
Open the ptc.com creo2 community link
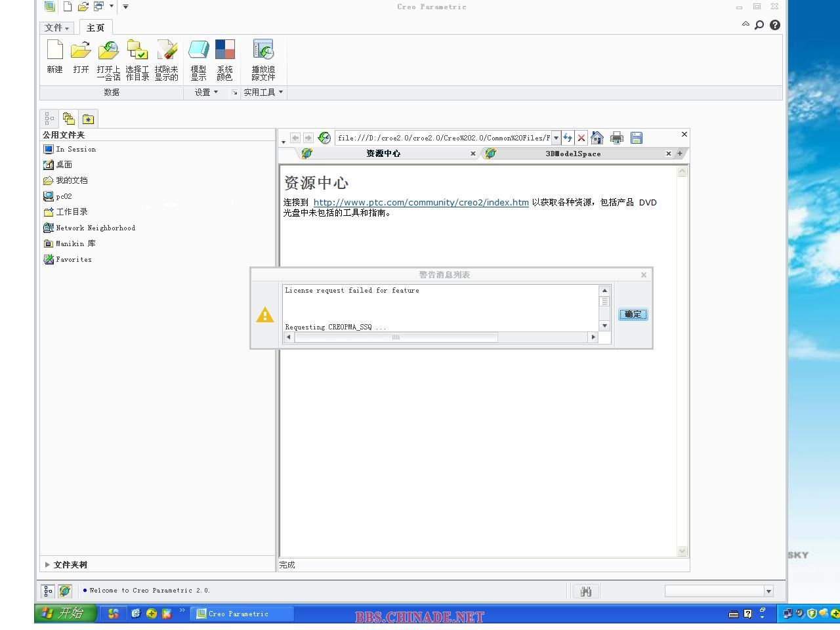click(x=421, y=202)
